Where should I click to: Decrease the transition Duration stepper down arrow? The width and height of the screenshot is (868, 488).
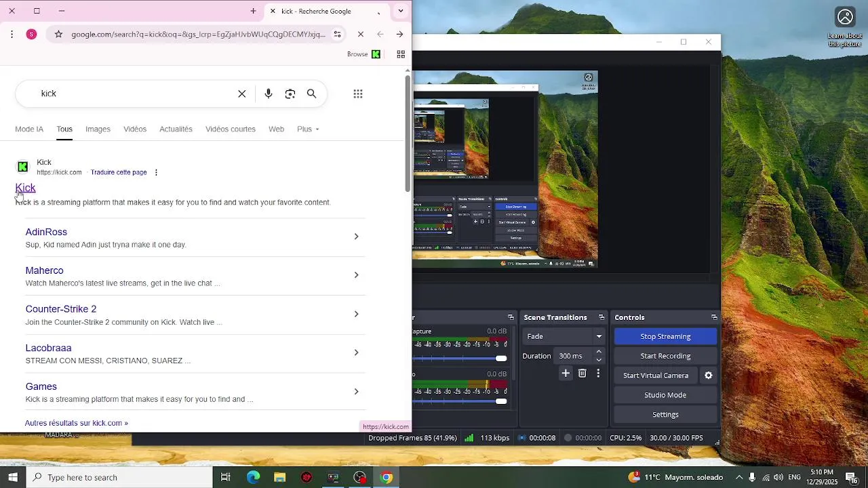[599, 360]
